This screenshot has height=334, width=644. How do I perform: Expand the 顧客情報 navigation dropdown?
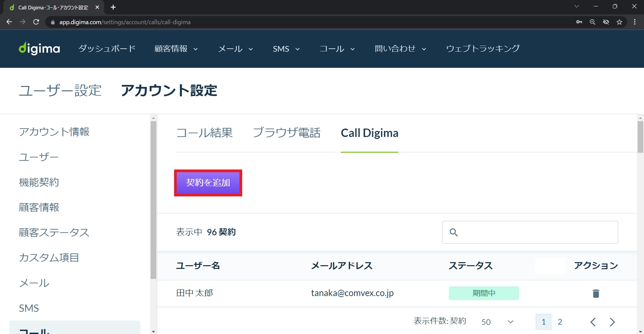(176, 49)
